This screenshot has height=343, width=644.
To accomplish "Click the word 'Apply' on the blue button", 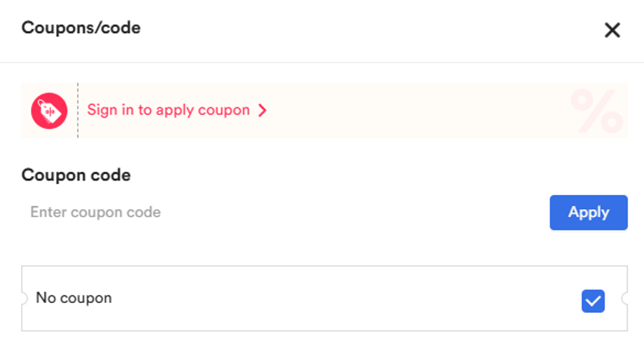I will pos(588,213).
